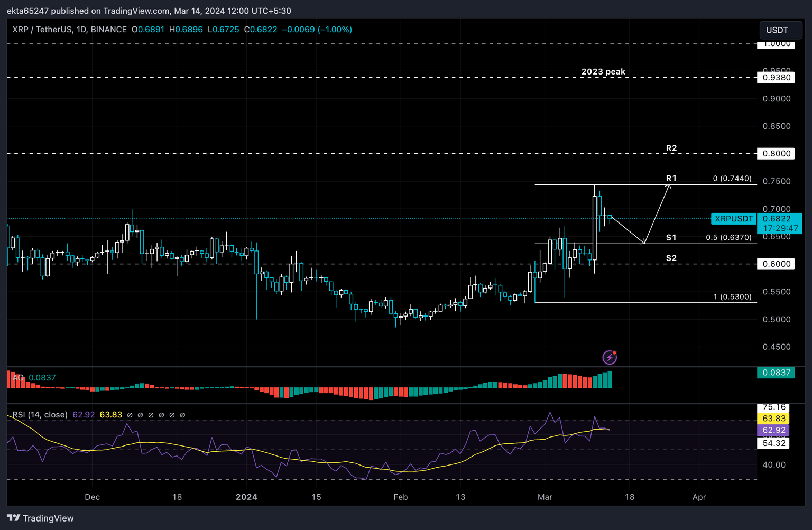
Task: Open the quick trading lightning icon
Action: click(x=609, y=357)
